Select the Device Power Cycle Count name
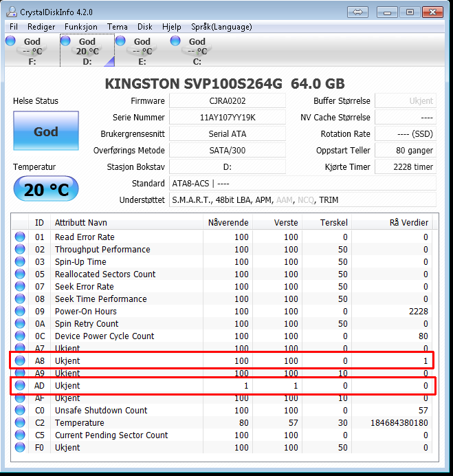This screenshot has width=453, height=476. [x=104, y=336]
